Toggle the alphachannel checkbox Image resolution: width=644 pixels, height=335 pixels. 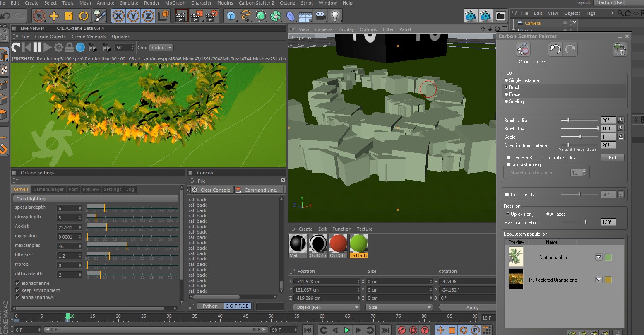click(17, 283)
